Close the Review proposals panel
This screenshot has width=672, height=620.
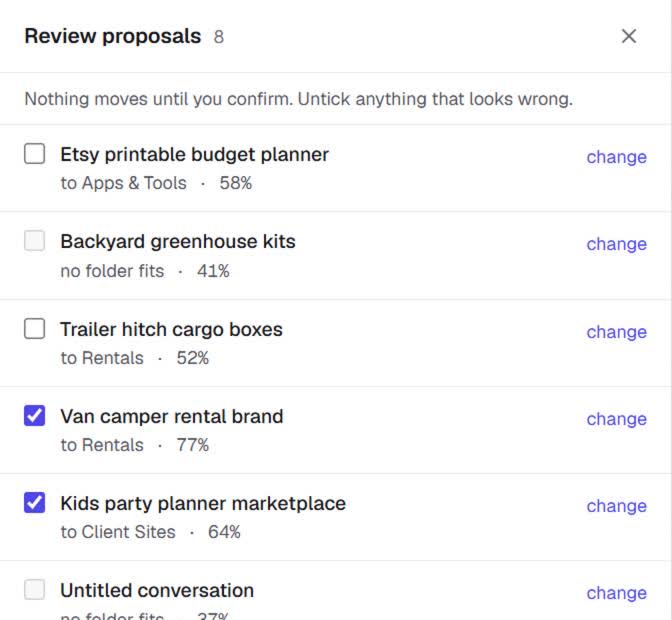coord(628,36)
